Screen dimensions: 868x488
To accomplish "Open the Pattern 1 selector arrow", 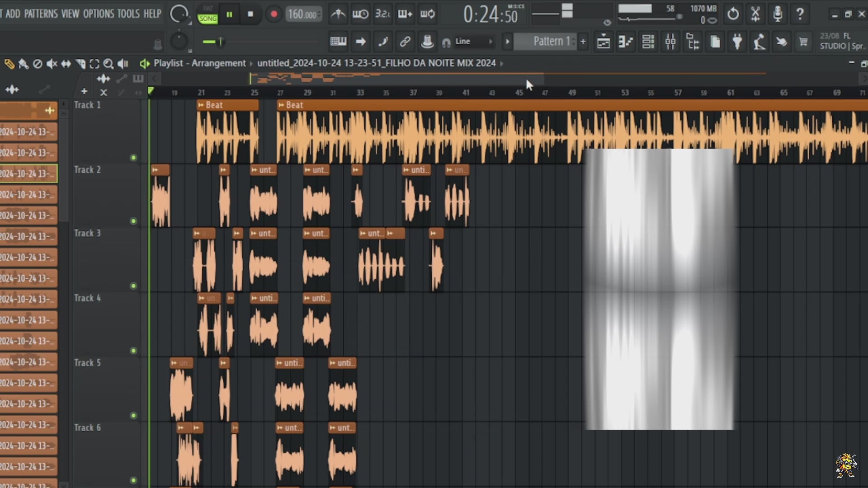I will pyautogui.click(x=508, y=41).
